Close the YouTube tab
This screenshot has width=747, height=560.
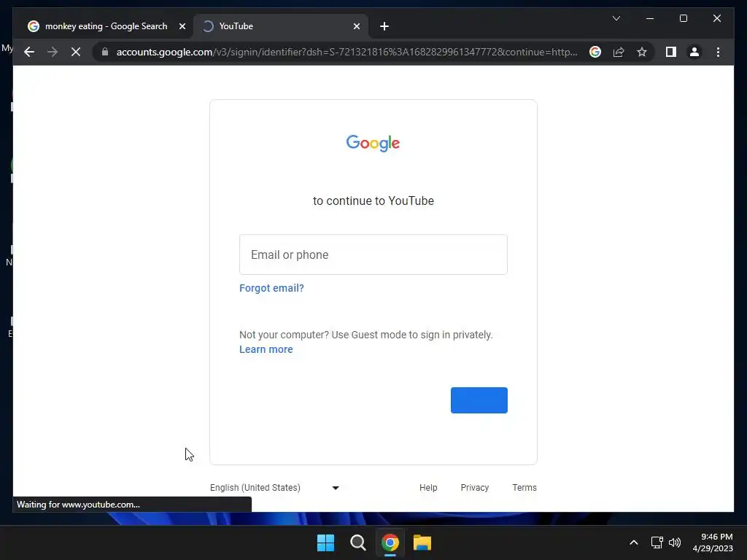click(356, 26)
